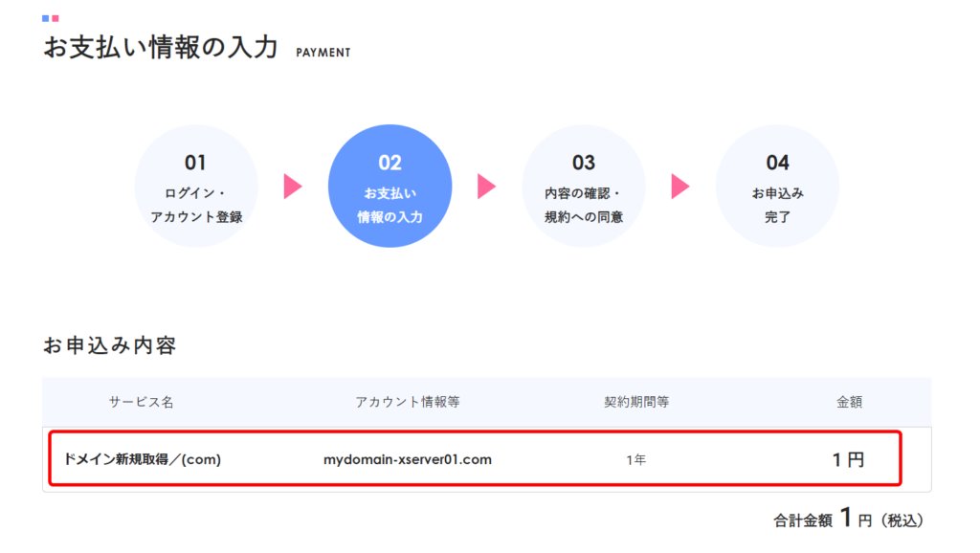Click the 合計金額 1 円（税込） total
This screenshot has height=553, width=980.
pyautogui.click(x=849, y=519)
